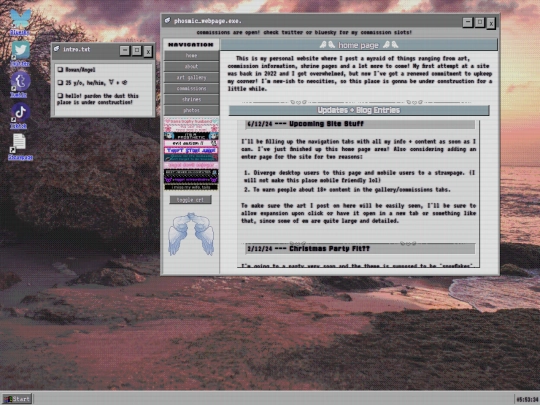Open the Tumblr desktop shortcut icon
Image resolution: width=540 pixels, height=405 pixels.
20,82
